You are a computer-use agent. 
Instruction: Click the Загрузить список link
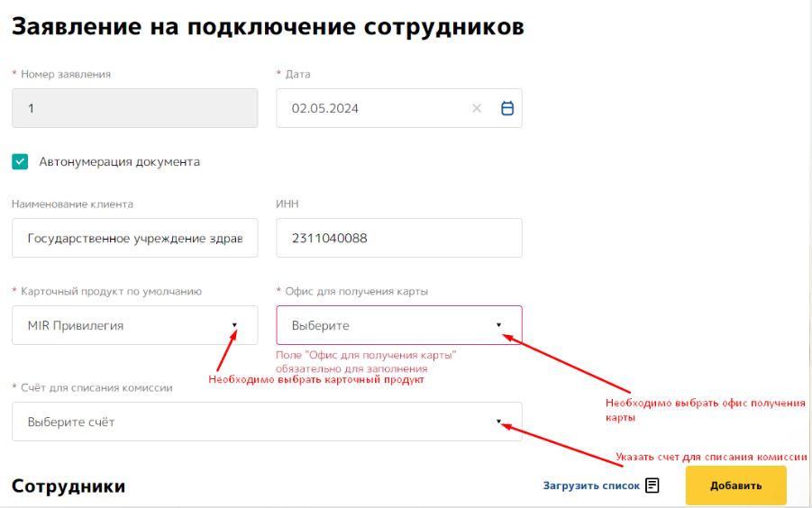coord(590,485)
